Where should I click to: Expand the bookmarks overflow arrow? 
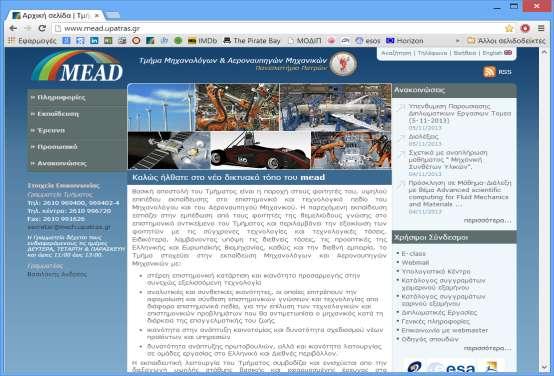(x=458, y=41)
